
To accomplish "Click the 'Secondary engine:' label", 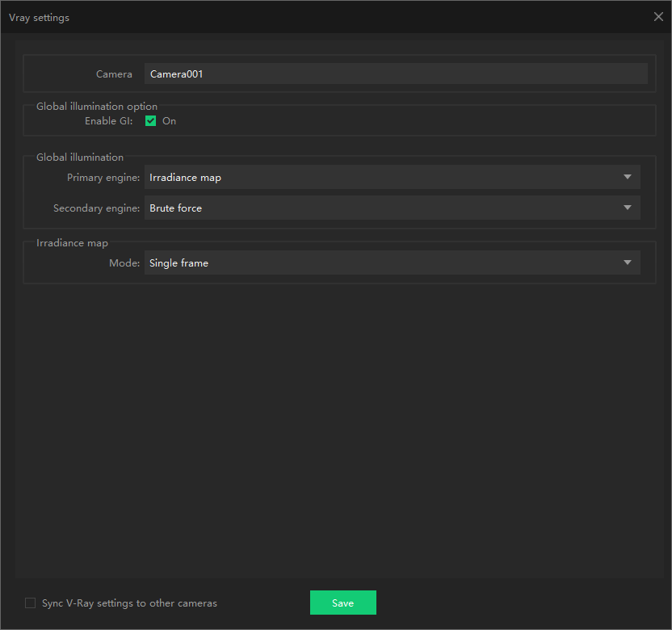I will coord(96,208).
